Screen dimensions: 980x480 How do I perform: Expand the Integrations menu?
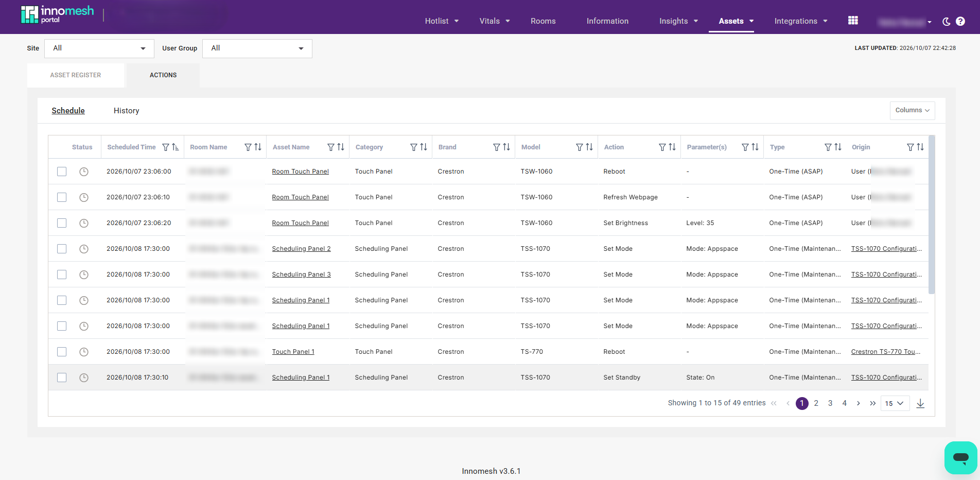(x=801, y=21)
